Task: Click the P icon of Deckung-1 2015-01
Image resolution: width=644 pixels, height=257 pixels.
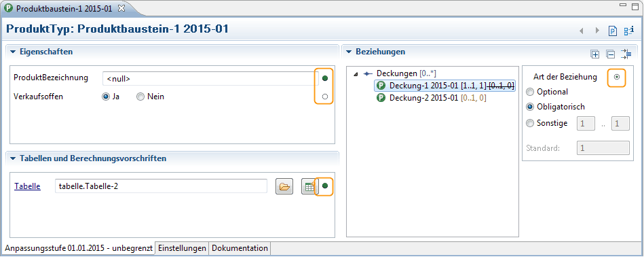Action: click(x=381, y=86)
